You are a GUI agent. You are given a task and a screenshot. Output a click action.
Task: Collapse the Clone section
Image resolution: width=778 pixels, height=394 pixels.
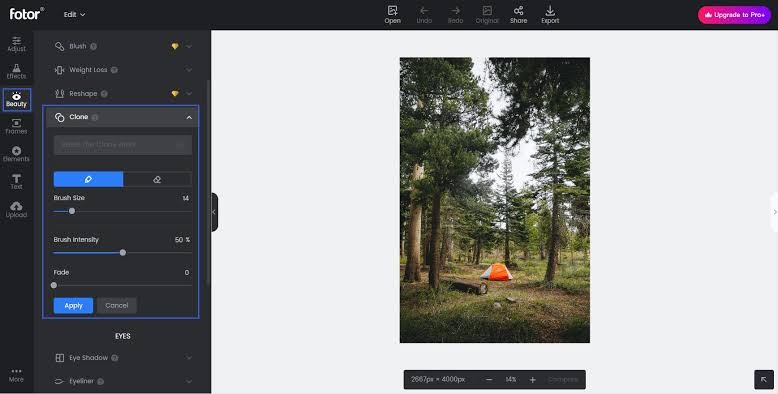click(x=189, y=117)
